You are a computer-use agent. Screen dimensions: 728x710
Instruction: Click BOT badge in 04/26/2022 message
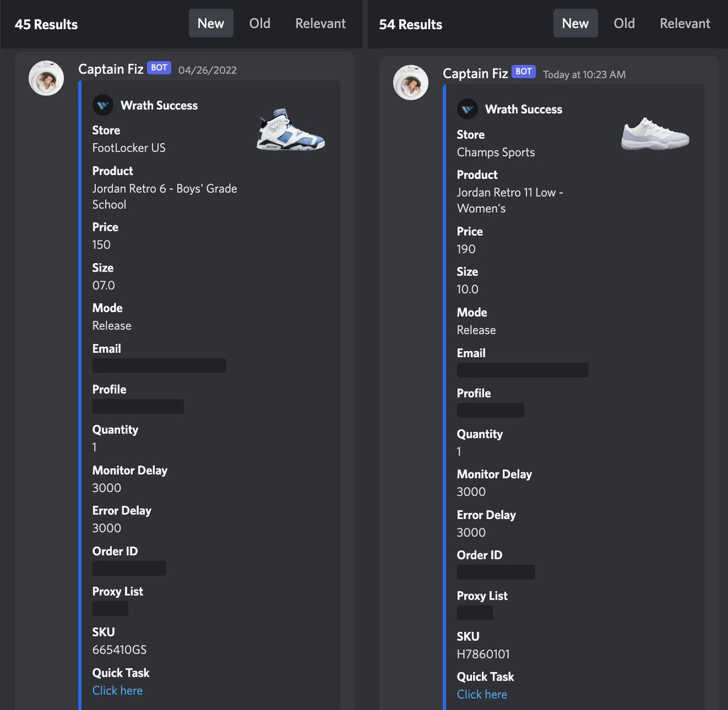click(x=159, y=68)
